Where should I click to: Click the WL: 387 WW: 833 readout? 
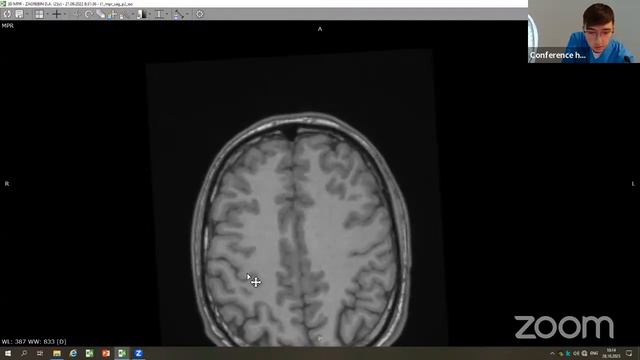click(34, 341)
